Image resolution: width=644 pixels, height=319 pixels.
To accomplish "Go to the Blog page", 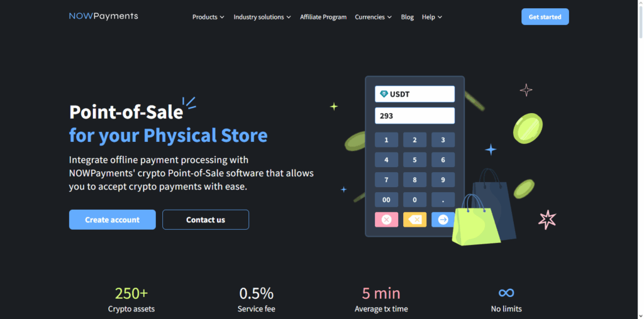I will (x=407, y=17).
